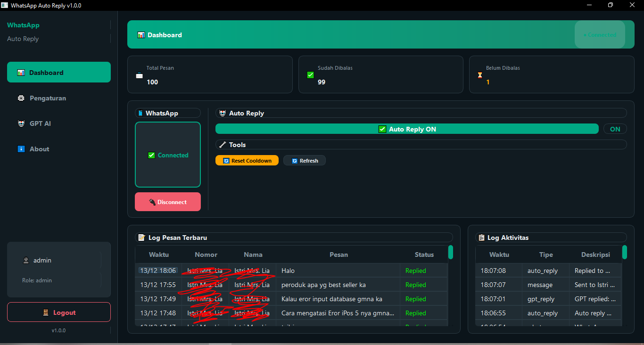Click the auto_reply type in the 18:07:08 row
Viewport: 644px width, 345px height.
click(x=546, y=271)
